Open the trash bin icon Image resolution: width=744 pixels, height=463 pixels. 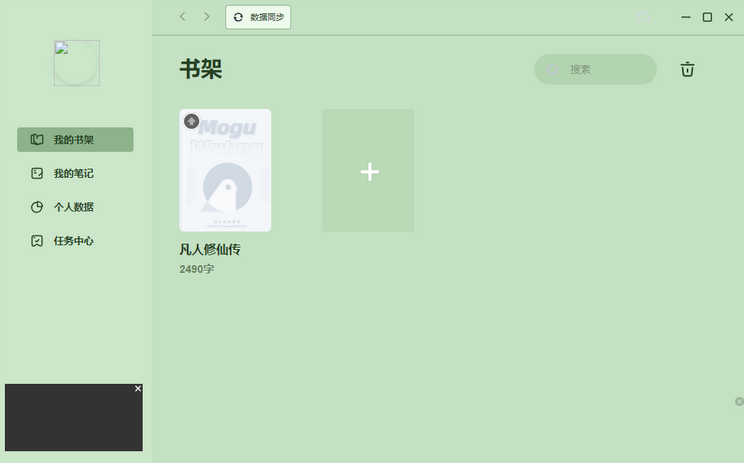click(x=687, y=69)
